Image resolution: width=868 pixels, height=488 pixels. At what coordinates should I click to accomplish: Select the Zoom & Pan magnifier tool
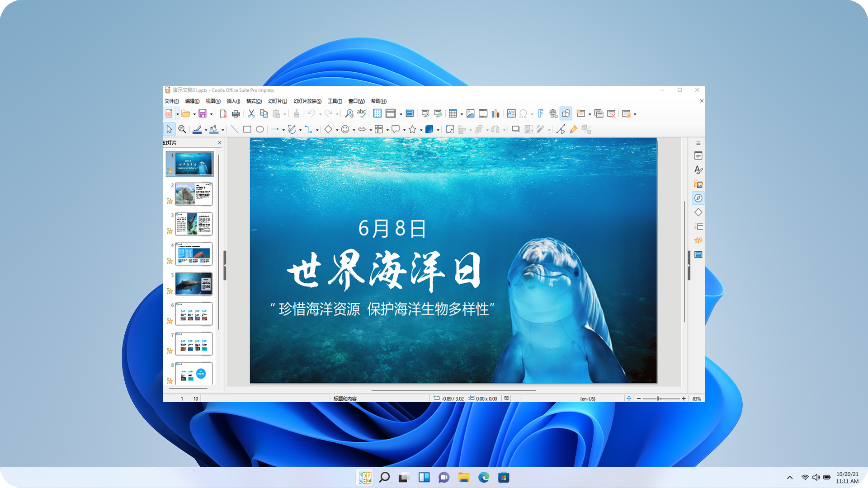[x=182, y=129]
